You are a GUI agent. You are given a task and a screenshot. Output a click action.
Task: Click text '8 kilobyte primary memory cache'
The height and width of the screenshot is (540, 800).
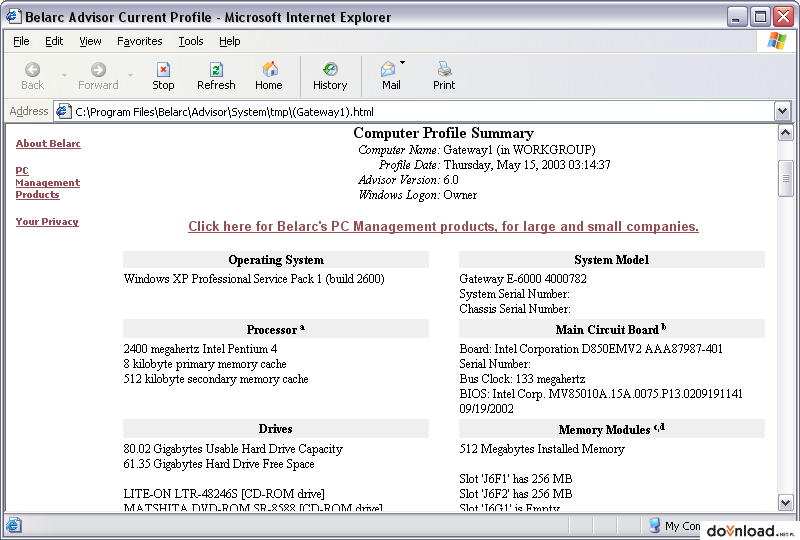coord(205,364)
